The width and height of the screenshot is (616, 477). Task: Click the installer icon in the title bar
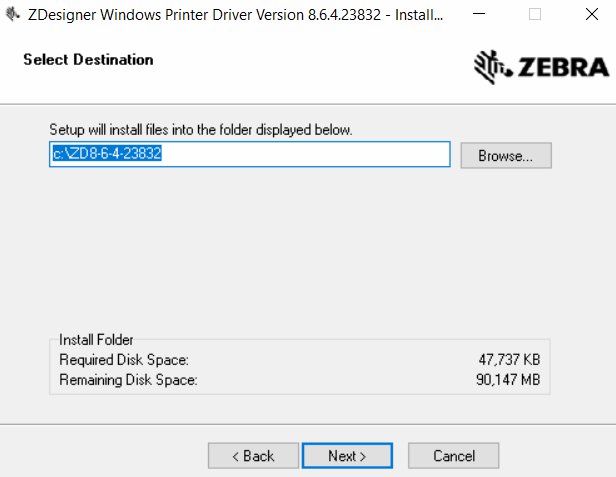pyautogui.click(x=13, y=15)
